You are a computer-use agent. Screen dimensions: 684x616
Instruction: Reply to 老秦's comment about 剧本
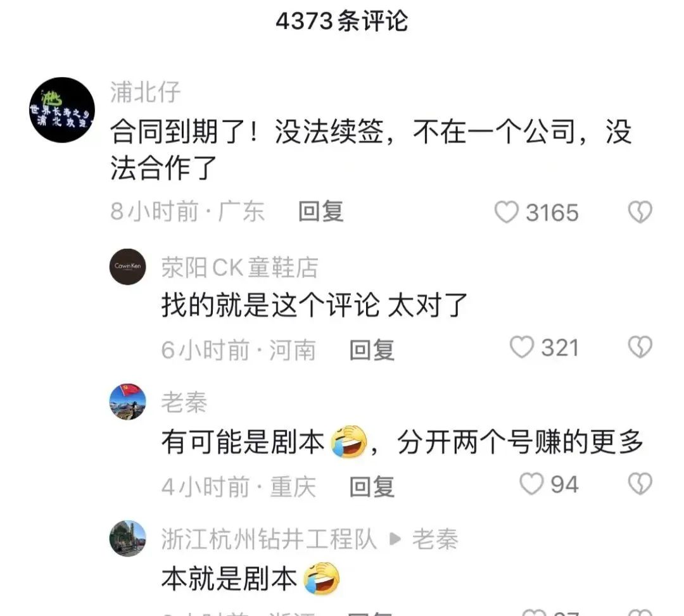tap(372, 486)
